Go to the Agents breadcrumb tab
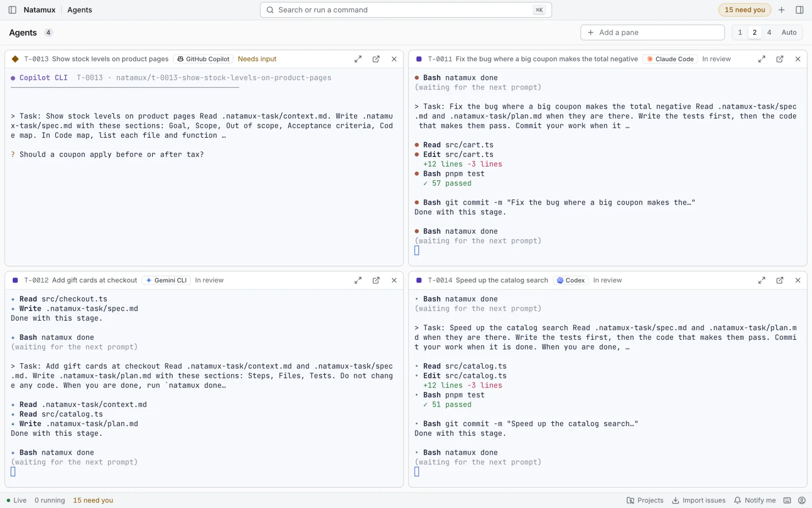The image size is (812, 508). 80,10
